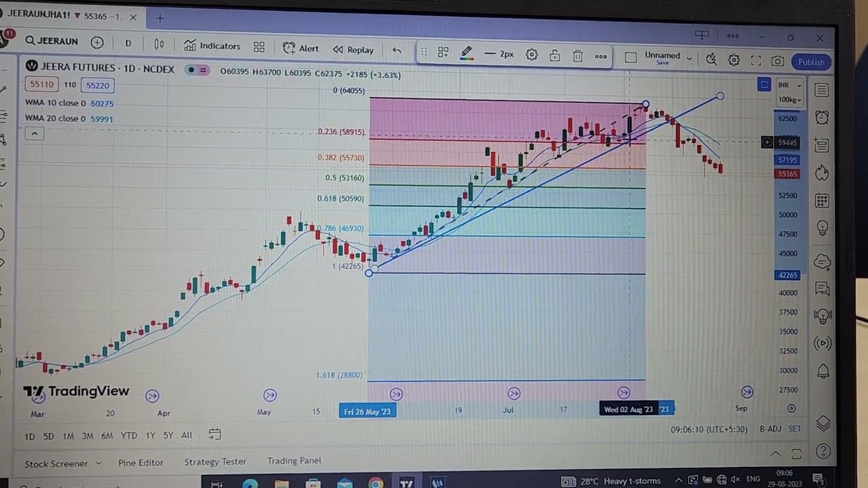
Task: Open Chrome from the Windows taskbar
Action: pyautogui.click(x=376, y=483)
